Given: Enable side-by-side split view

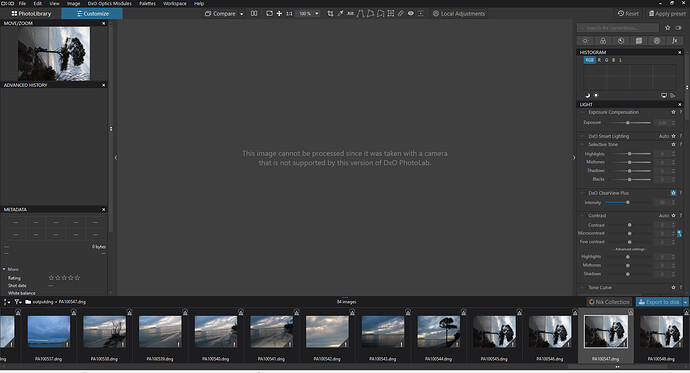Looking at the screenshot, I should (254, 14).
